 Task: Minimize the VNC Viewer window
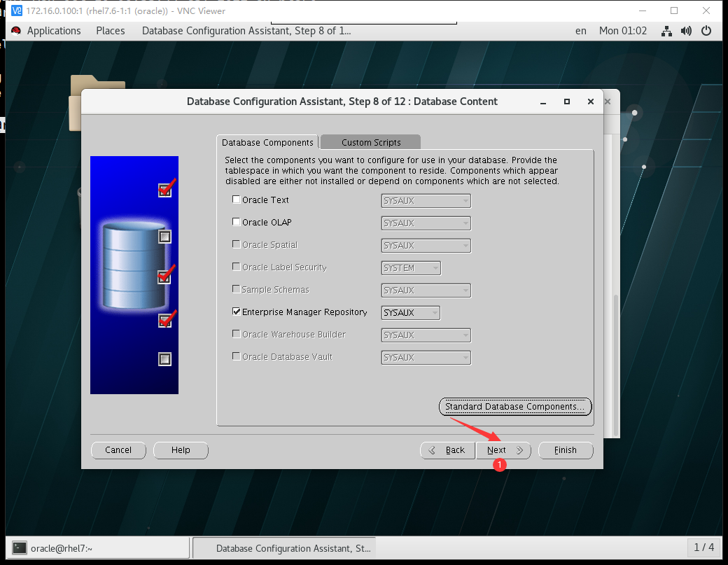tap(643, 11)
